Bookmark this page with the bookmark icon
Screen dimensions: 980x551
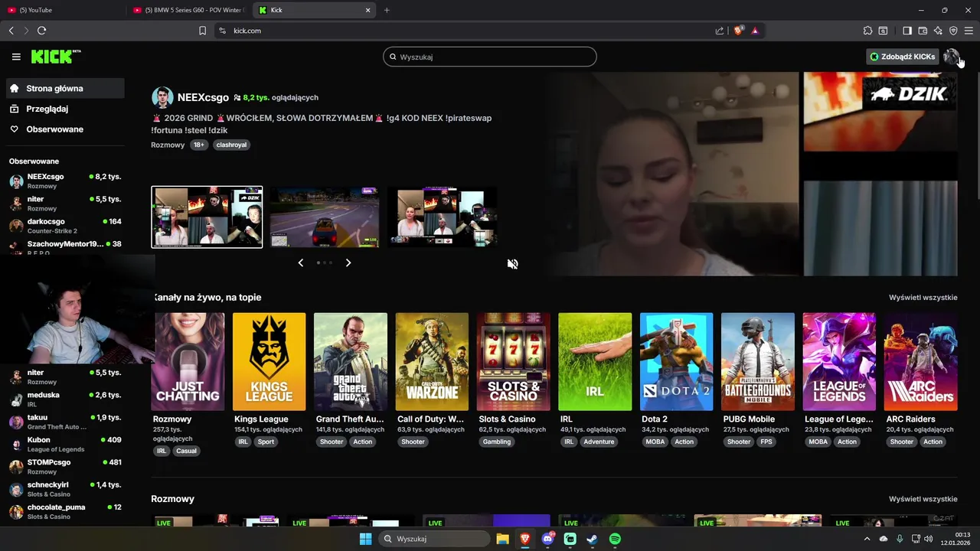point(202,31)
